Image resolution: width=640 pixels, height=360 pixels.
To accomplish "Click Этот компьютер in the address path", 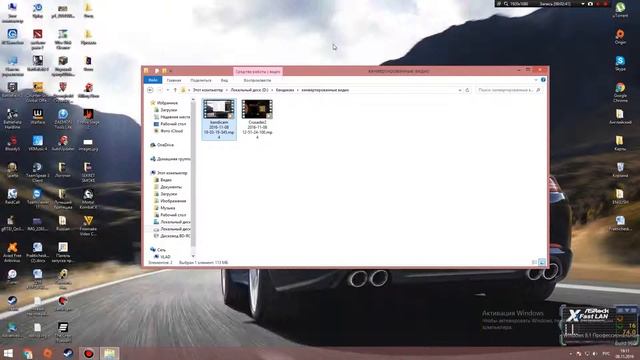I will coord(208,90).
